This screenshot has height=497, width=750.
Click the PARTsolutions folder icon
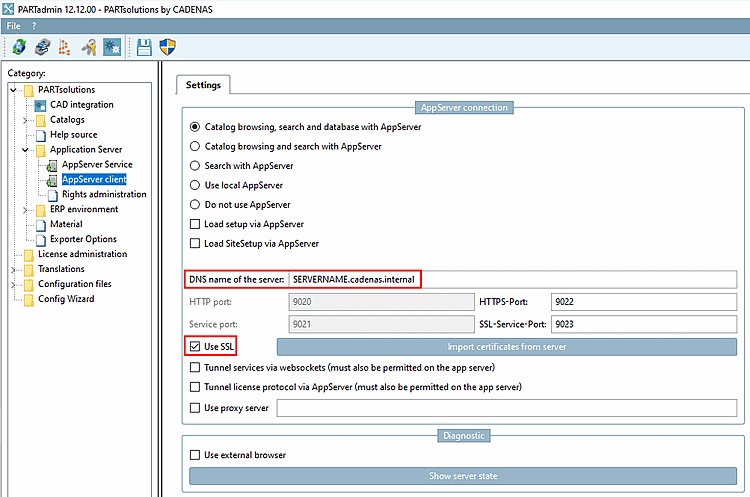(29, 90)
